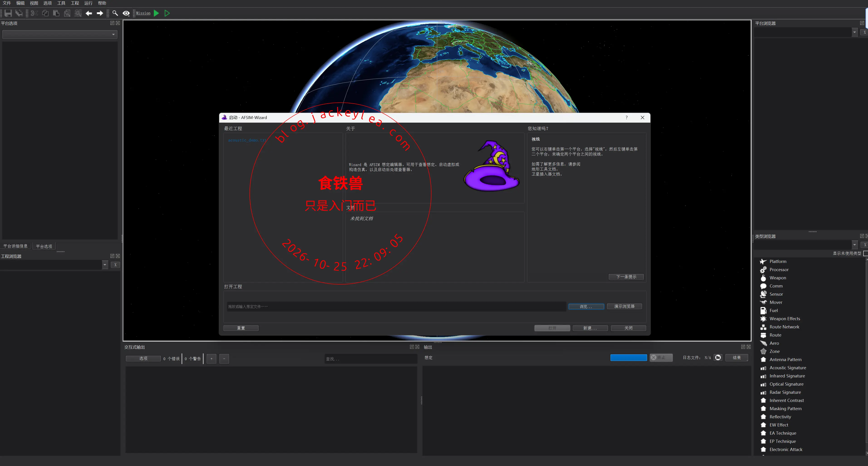Open the 结果 dropdown button in output panel

click(x=737, y=357)
